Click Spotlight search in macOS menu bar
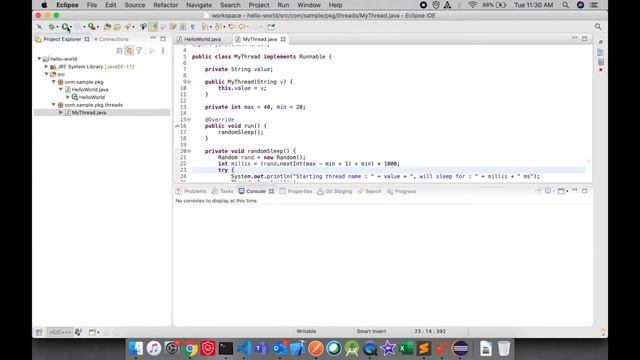640x360 pixels. [x=565, y=5]
